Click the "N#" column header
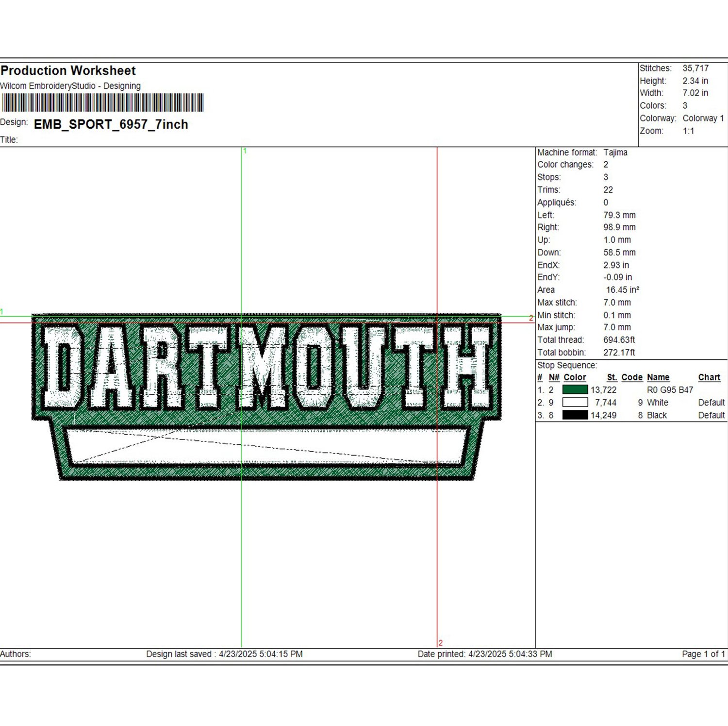The image size is (728, 726). (x=554, y=377)
